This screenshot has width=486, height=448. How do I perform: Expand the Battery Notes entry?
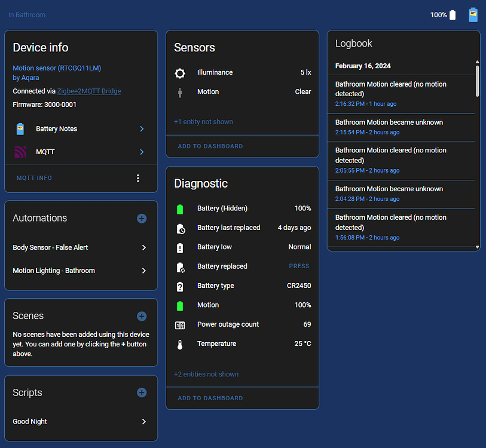141,128
